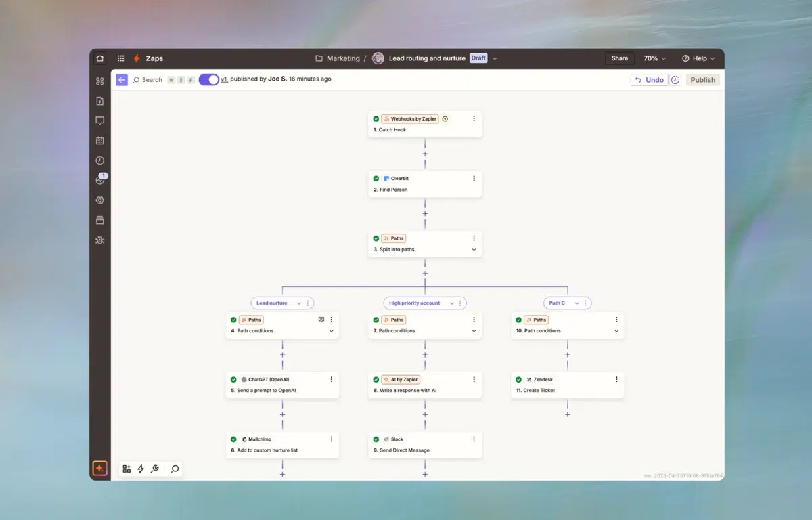Select the wrench troubleshoot icon in bottom toolbar

pos(155,468)
